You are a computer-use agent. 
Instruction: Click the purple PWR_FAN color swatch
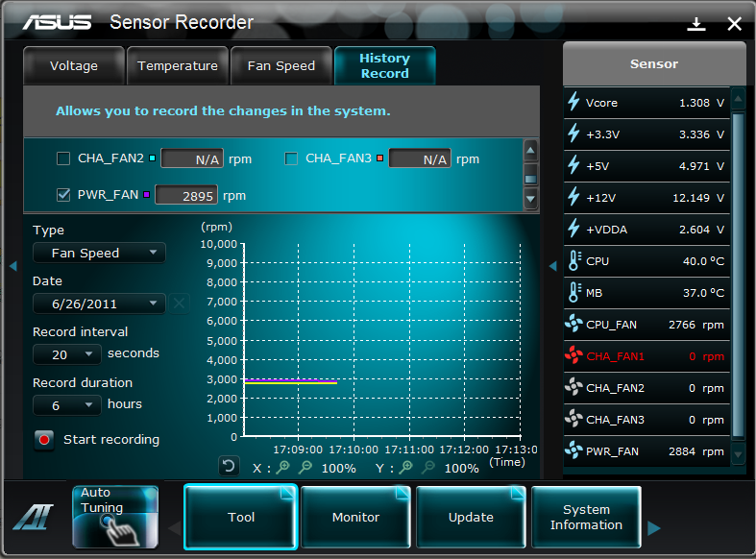(147, 195)
